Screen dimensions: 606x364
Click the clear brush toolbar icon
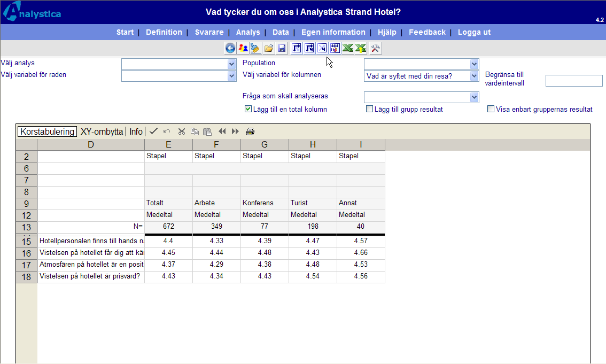coord(255,48)
